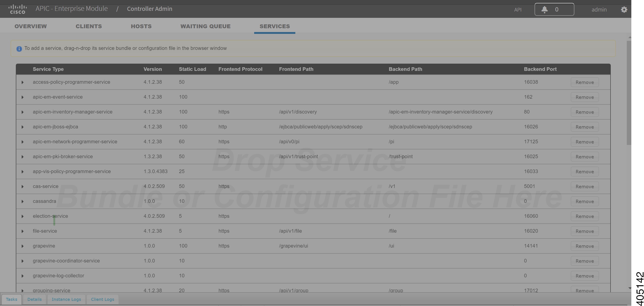Click the info icon on the service banner

pos(19,49)
